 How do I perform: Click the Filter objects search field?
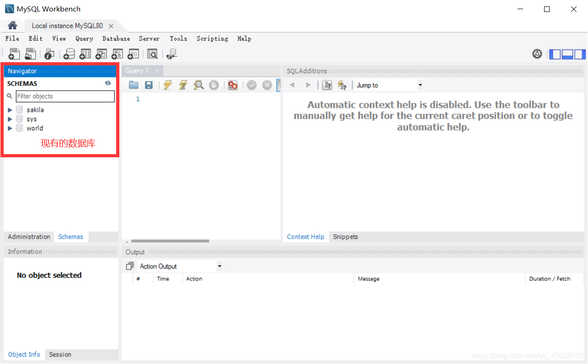[x=65, y=96]
